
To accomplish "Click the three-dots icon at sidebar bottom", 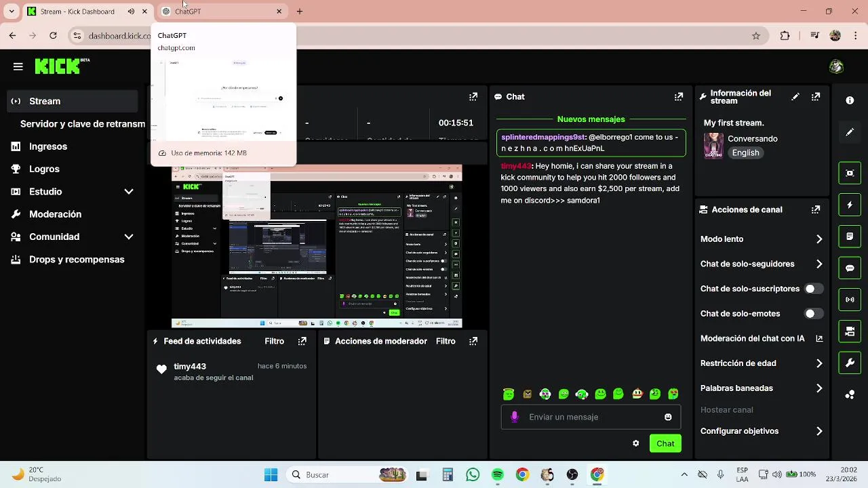I will (850, 394).
